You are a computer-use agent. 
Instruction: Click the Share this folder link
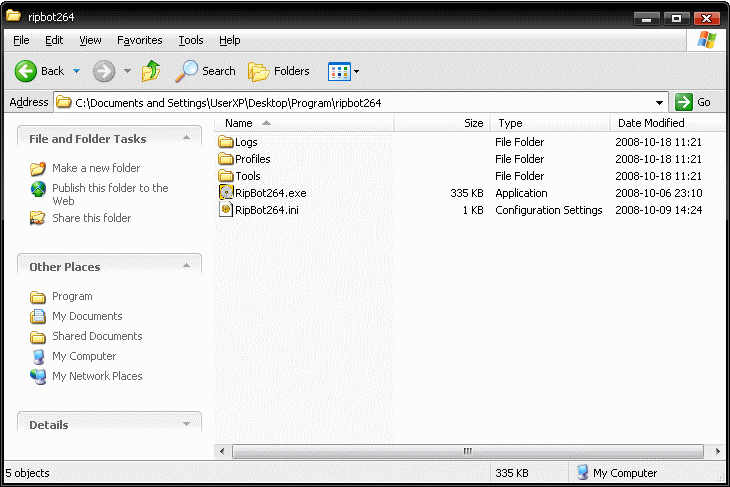click(x=91, y=218)
